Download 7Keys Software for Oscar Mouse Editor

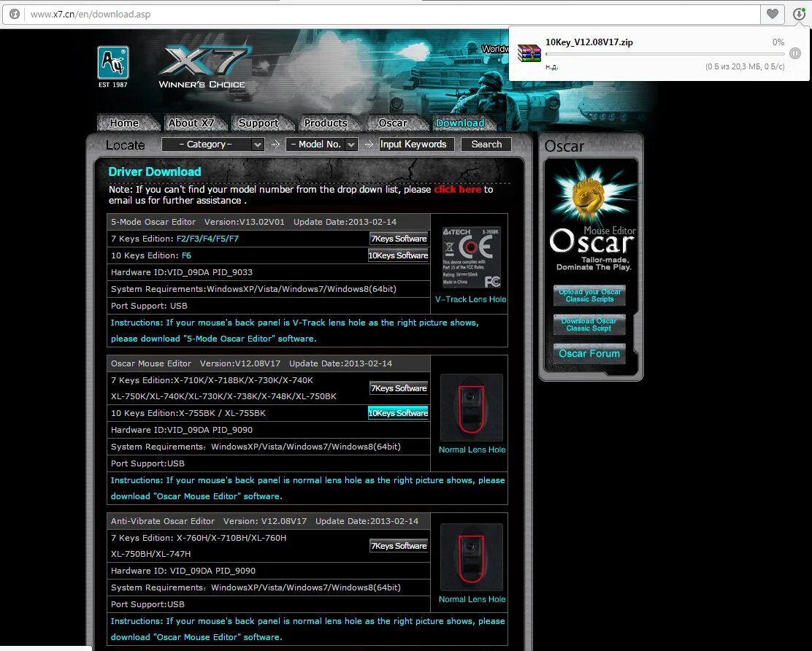coord(399,388)
